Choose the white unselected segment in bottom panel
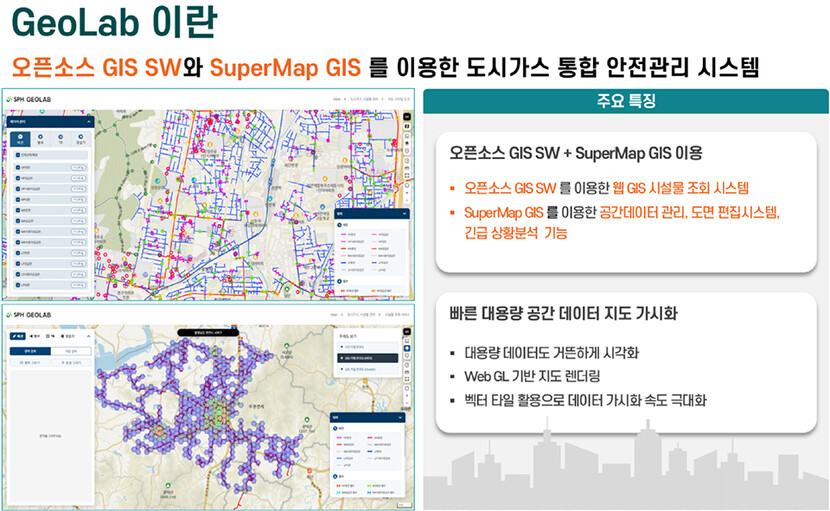Viewport: 830px width, 511px height. coord(71,351)
